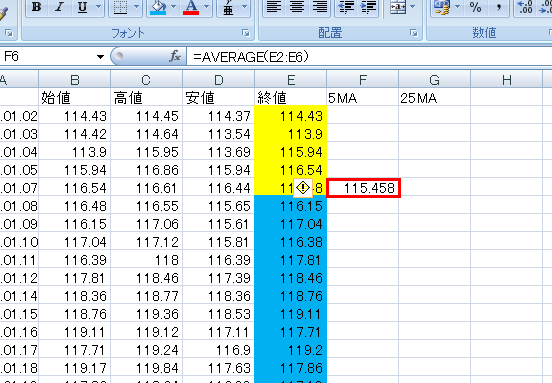
Task: Click Merge and Center icon
Action: [397, 7]
